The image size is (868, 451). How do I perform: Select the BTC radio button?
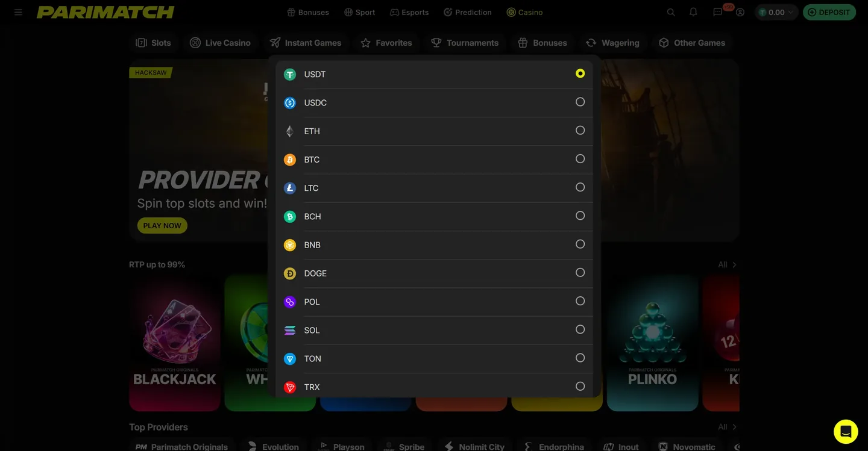click(x=580, y=159)
